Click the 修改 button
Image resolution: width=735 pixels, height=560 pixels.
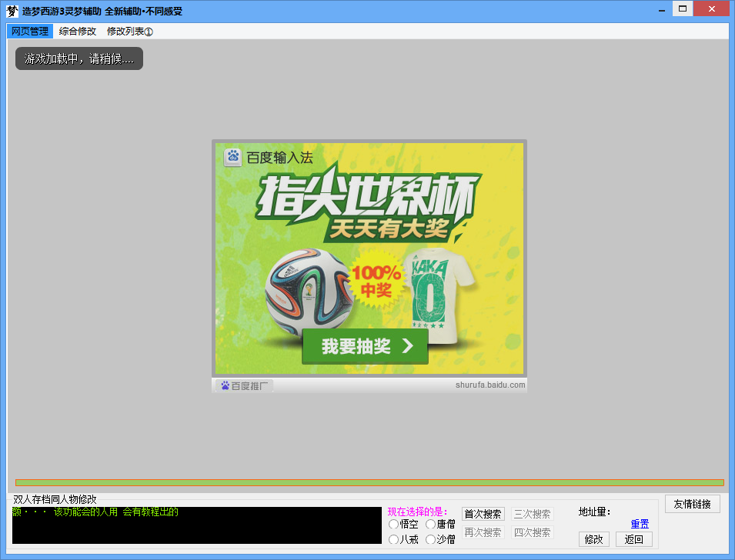594,539
